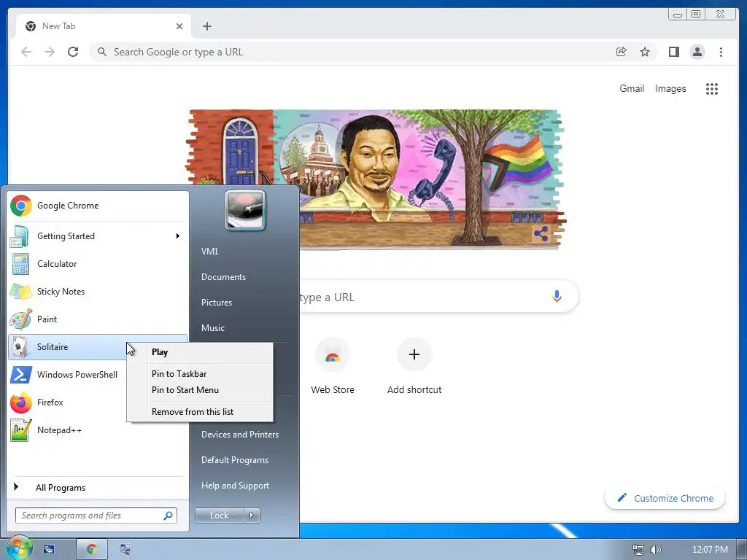Screen dimensions: 747x560
Task: Close the New Tab tab
Action: [179, 26]
